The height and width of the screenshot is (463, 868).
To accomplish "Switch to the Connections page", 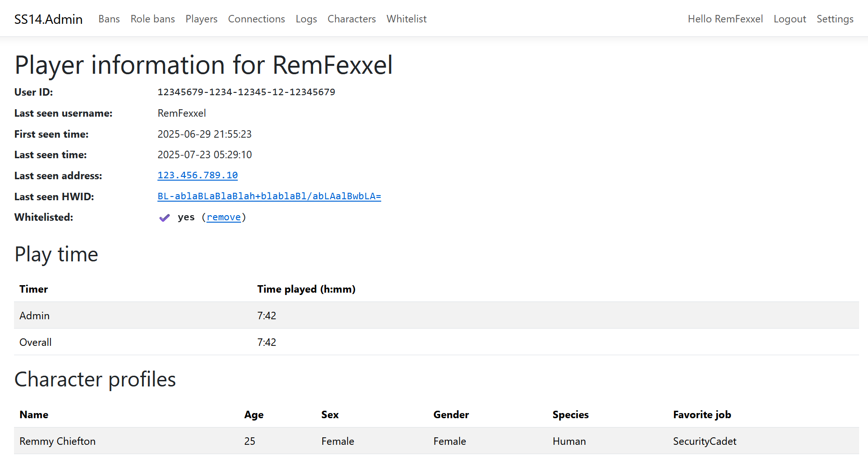I will coord(256,19).
